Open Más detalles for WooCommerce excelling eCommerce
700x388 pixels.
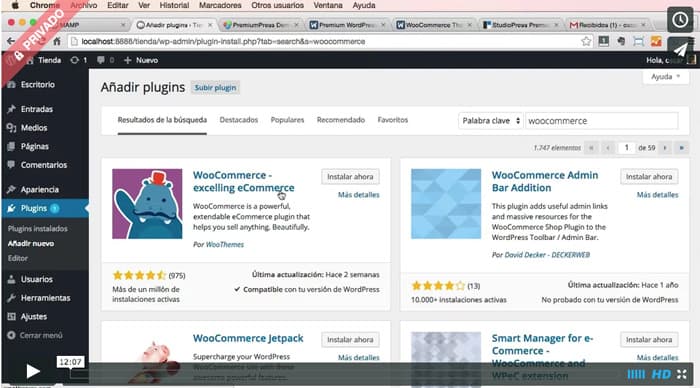358,195
